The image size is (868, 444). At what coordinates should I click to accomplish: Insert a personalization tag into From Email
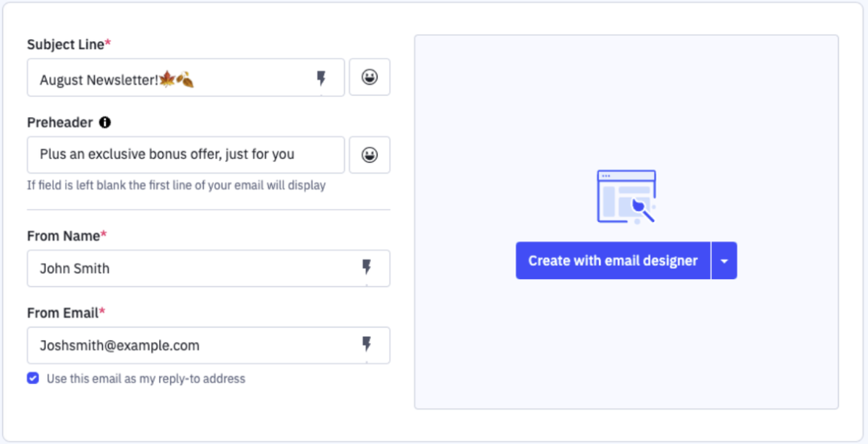(x=367, y=345)
